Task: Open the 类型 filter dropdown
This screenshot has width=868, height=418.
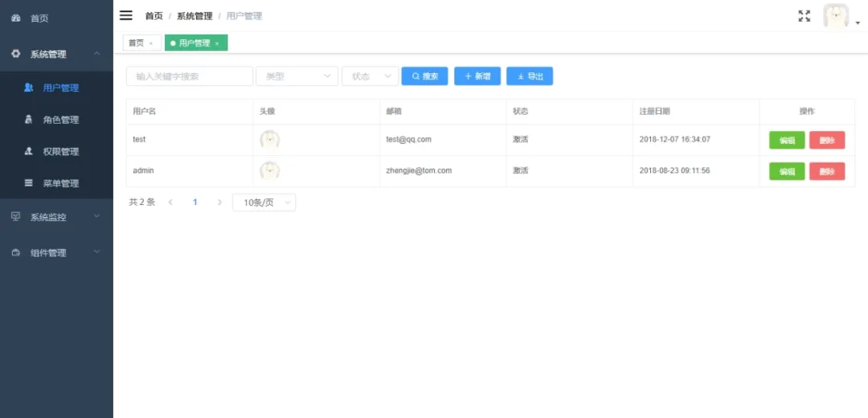Action: click(x=297, y=76)
